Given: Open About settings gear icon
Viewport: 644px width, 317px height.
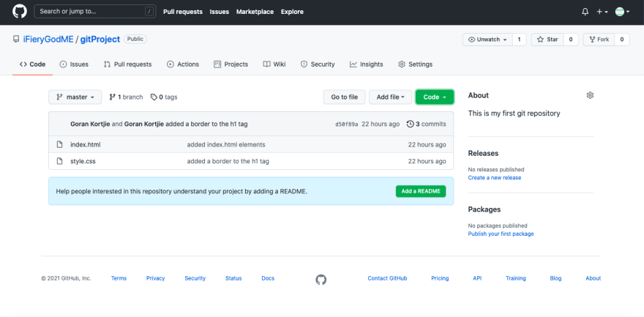Looking at the screenshot, I should click(x=590, y=95).
